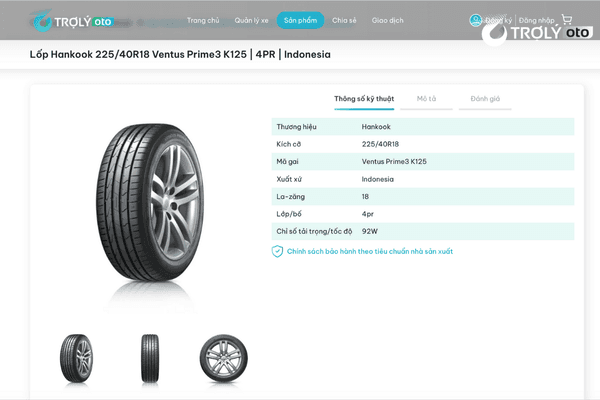Click the Thương hiệu row label
The image size is (600, 400).
(x=297, y=127)
